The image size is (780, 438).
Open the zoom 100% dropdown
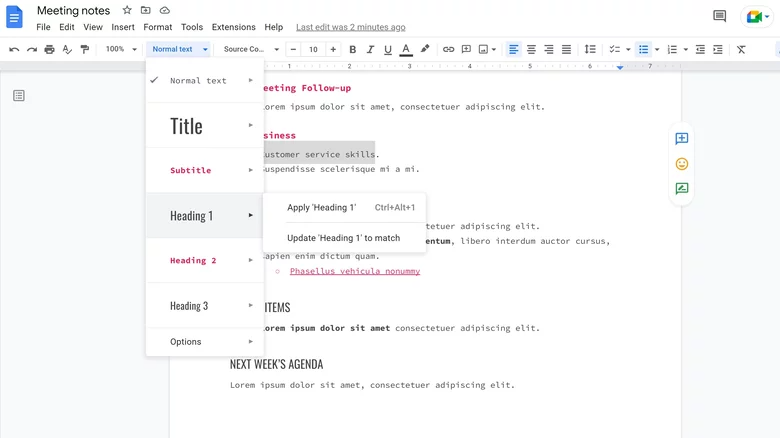coord(121,49)
